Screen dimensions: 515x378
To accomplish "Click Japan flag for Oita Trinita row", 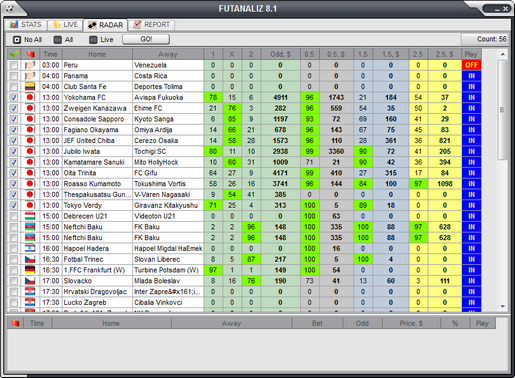I will [30, 173].
